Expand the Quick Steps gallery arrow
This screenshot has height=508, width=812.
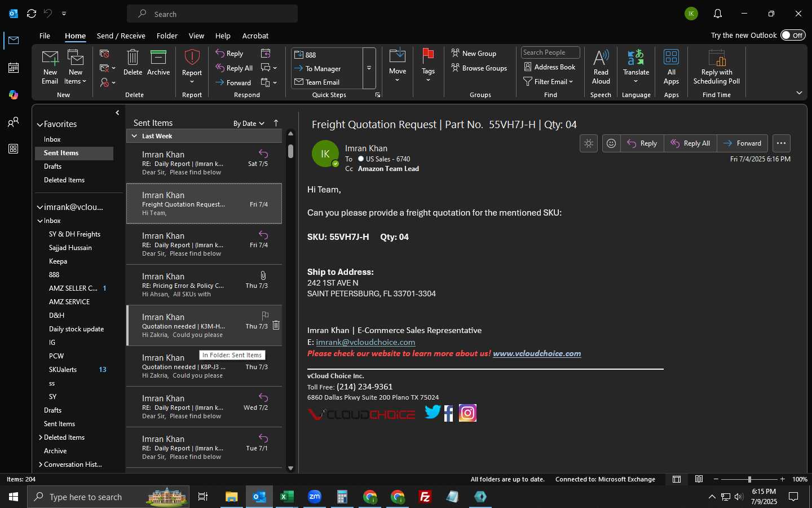[x=369, y=68]
